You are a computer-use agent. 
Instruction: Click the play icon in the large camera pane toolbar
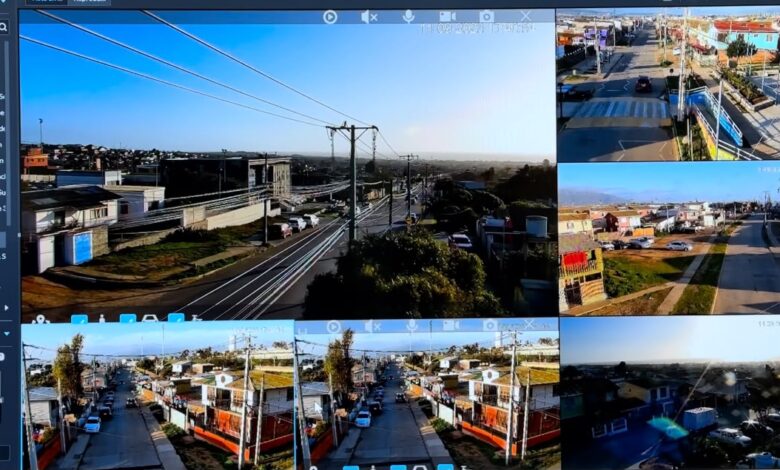330,17
